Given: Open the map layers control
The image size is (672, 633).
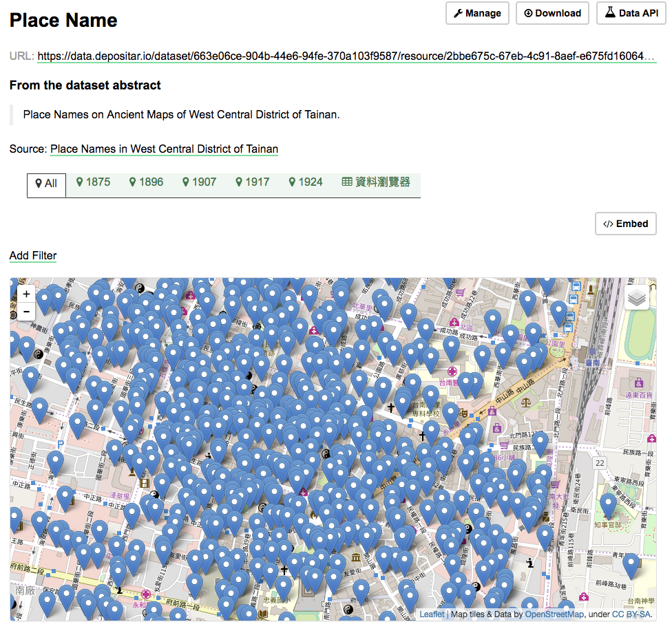Looking at the screenshot, I should click(637, 297).
